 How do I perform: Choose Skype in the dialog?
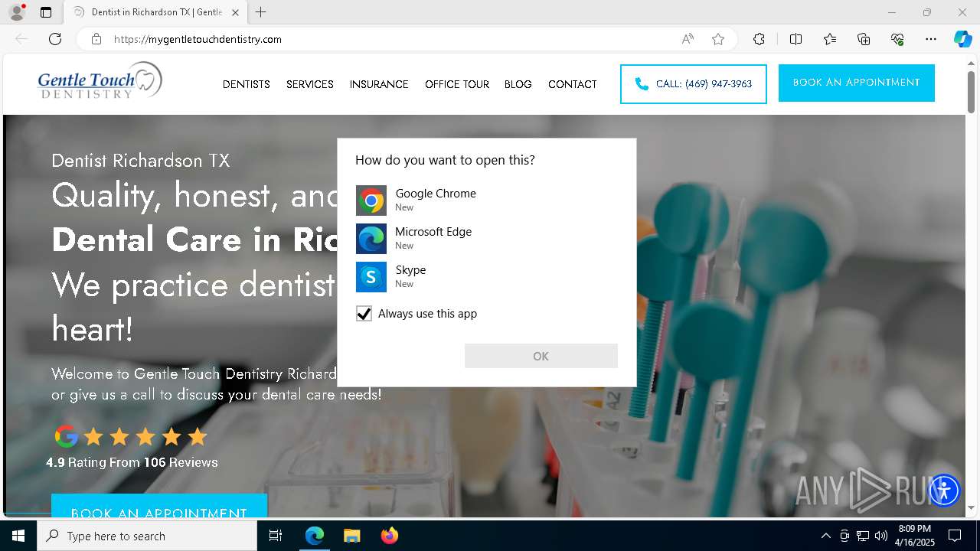click(x=487, y=276)
